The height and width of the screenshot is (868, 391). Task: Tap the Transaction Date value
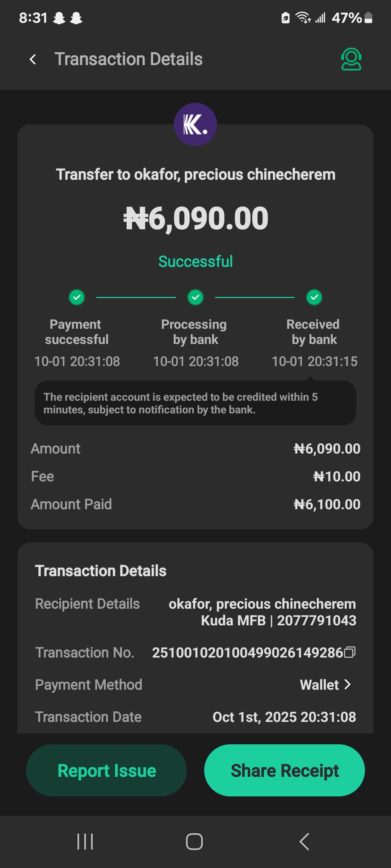pyautogui.click(x=284, y=717)
